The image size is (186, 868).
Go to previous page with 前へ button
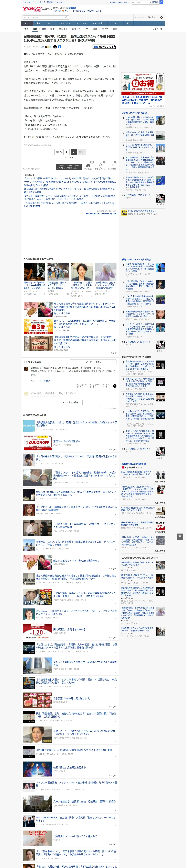pyautogui.click(x=58, y=152)
